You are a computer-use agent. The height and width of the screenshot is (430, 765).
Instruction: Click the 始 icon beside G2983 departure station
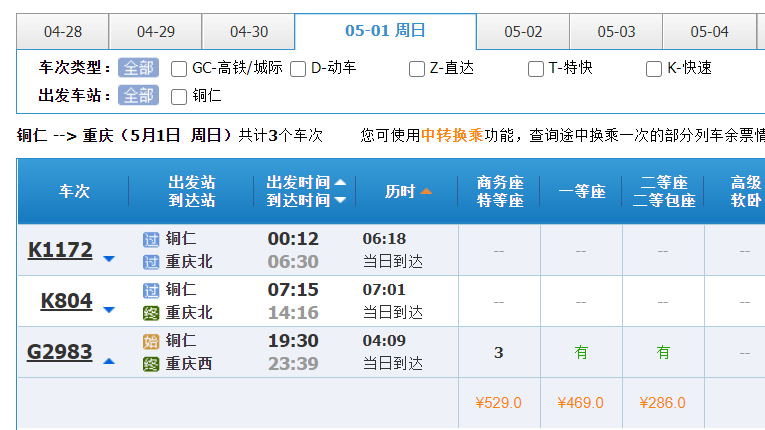[151, 341]
